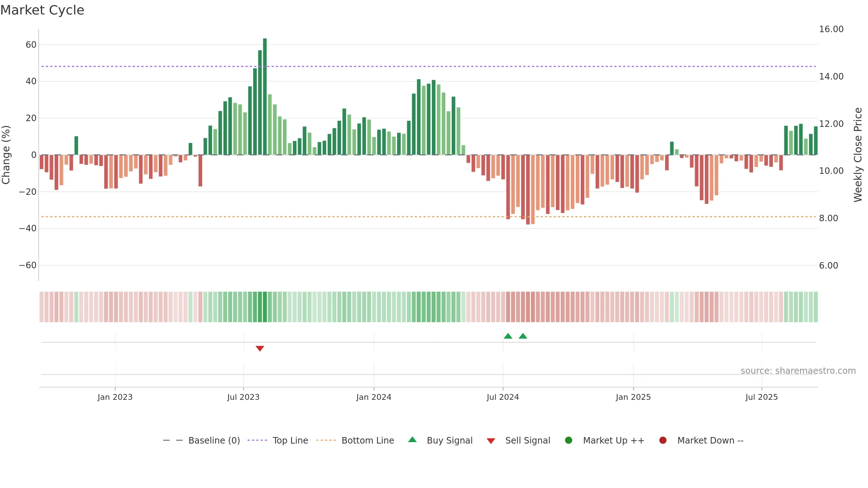
Task: Toggle the Buy Signal legend entry
Action: [440, 440]
